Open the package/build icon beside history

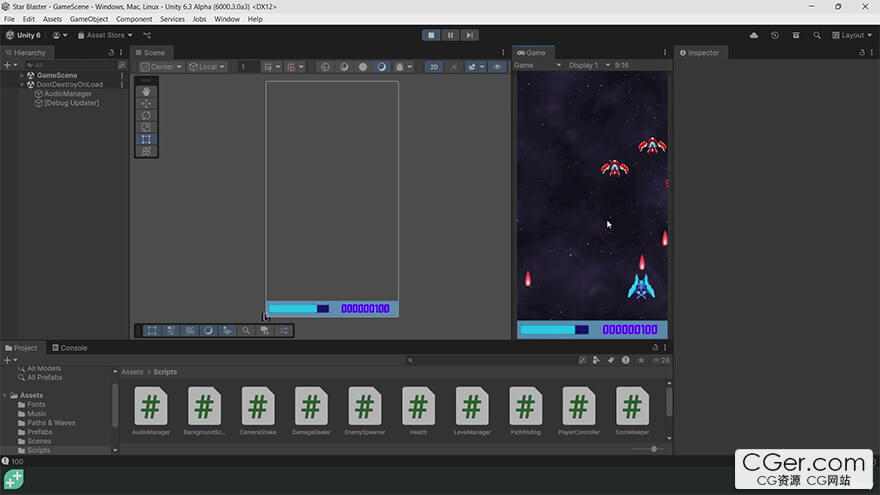(x=796, y=35)
